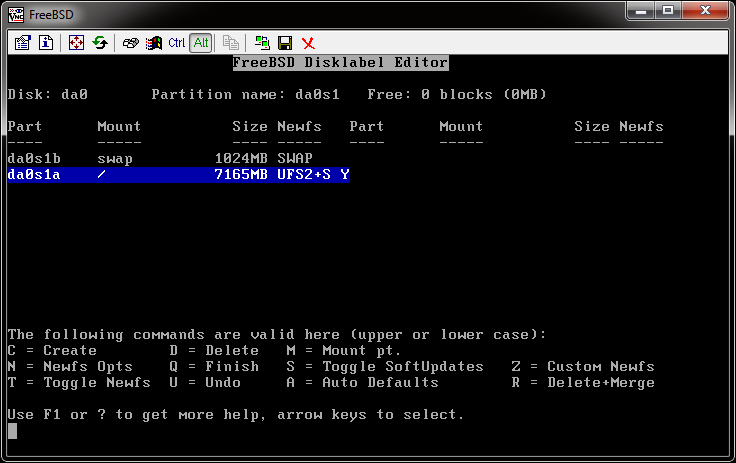Click the 'Use F1 or ? to get more help' line
Image resolution: width=736 pixels, height=463 pixels.
coord(236,415)
